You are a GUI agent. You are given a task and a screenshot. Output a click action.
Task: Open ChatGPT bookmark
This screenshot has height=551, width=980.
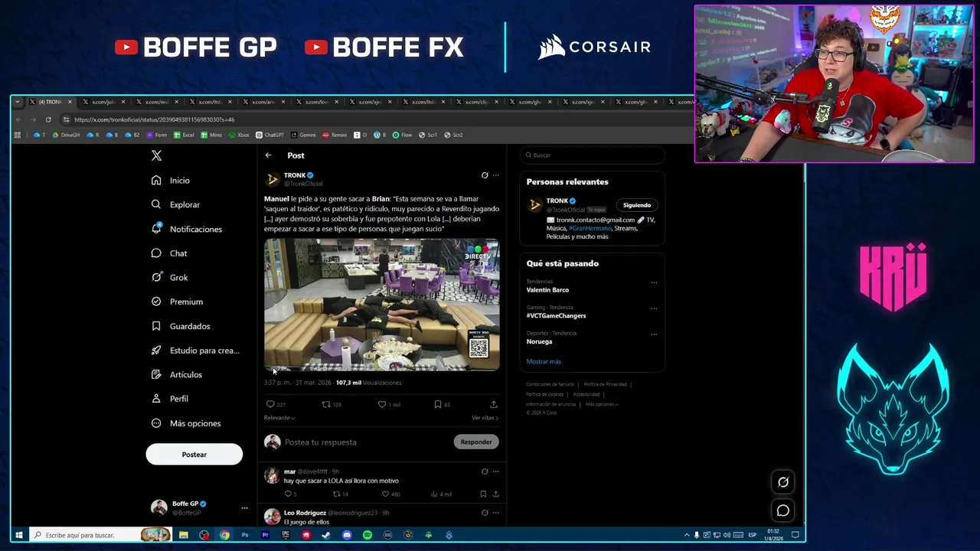pyautogui.click(x=269, y=135)
